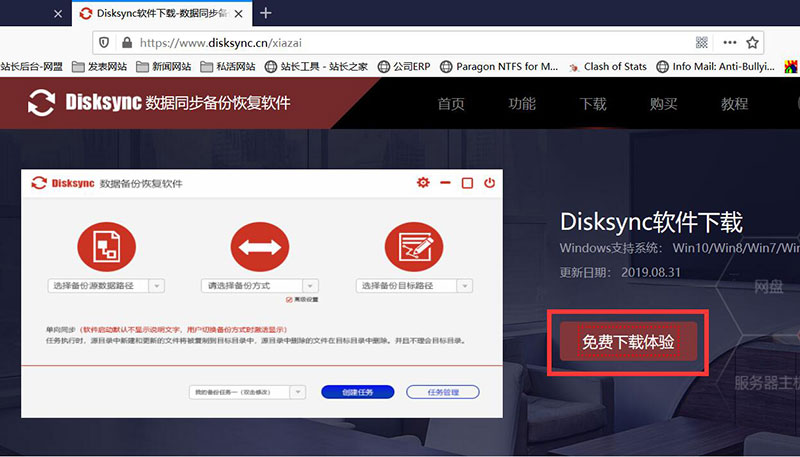Open the page actions three-dot menu
Viewport: 800px width, 457px height.
[x=730, y=43]
